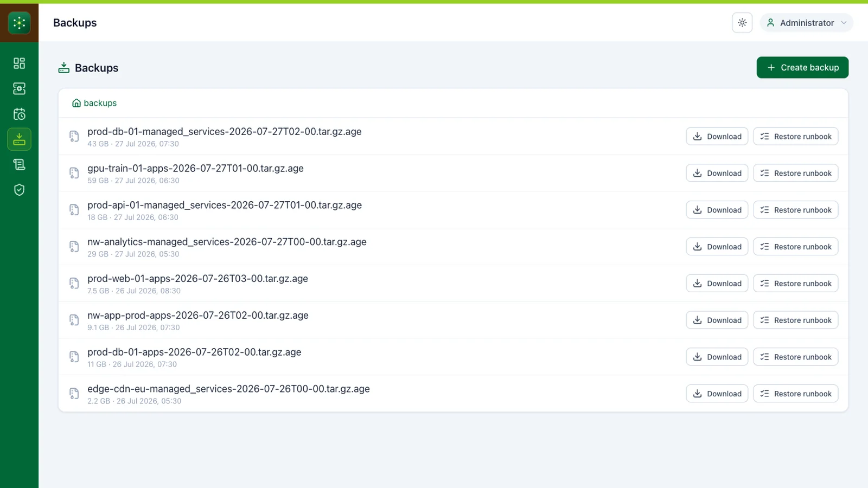Select filename nw-analytics-managed_services-2026-07-27T00-00.tar.gz.age
The width and height of the screenshot is (868, 488).
tap(227, 242)
